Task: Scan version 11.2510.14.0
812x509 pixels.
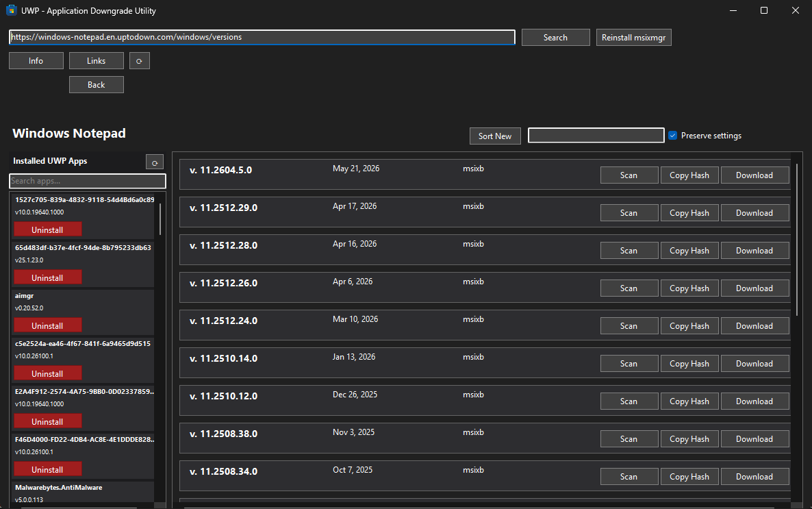Action: click(629, 363)
